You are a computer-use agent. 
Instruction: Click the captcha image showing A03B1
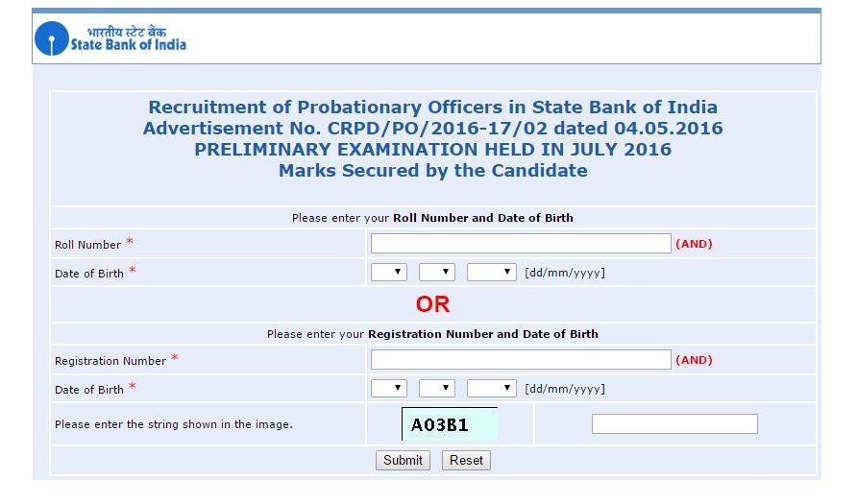(x=450, y=424)
